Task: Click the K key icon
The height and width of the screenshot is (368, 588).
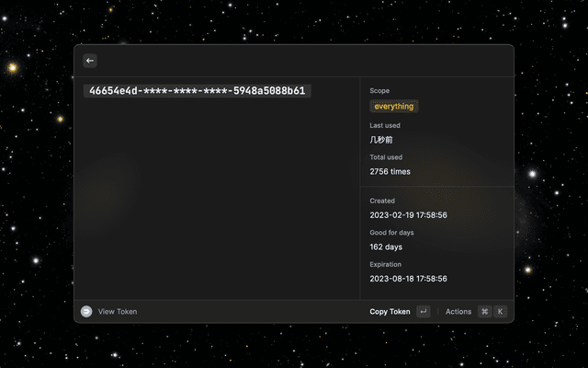Action: (x=501, y=312)
